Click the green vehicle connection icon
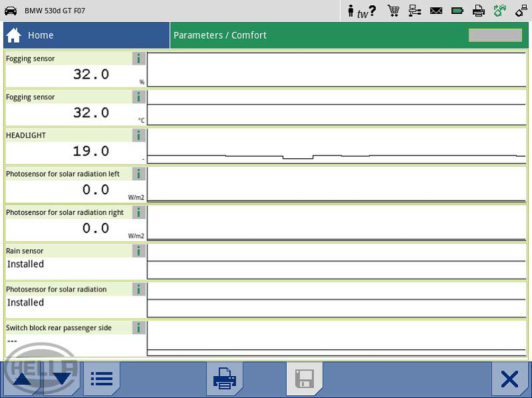 pyautogui.click(x=500, y=11)
